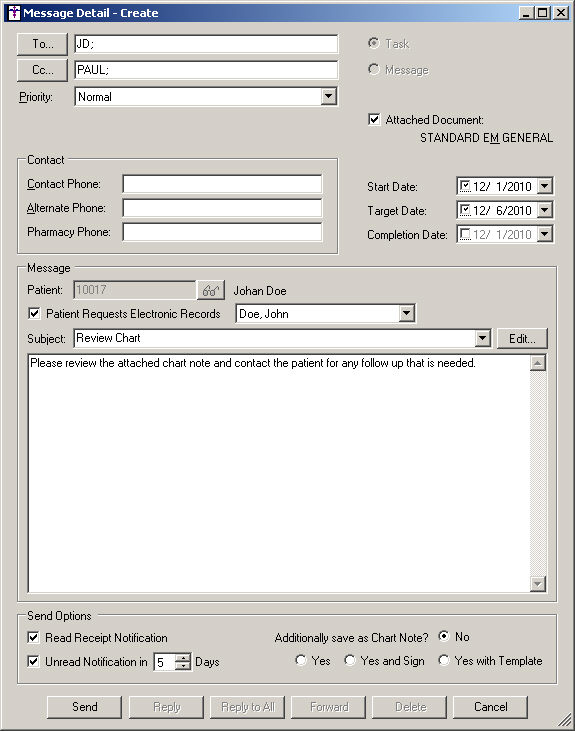Enable the Completion Date checkbox

click(465, 234)
